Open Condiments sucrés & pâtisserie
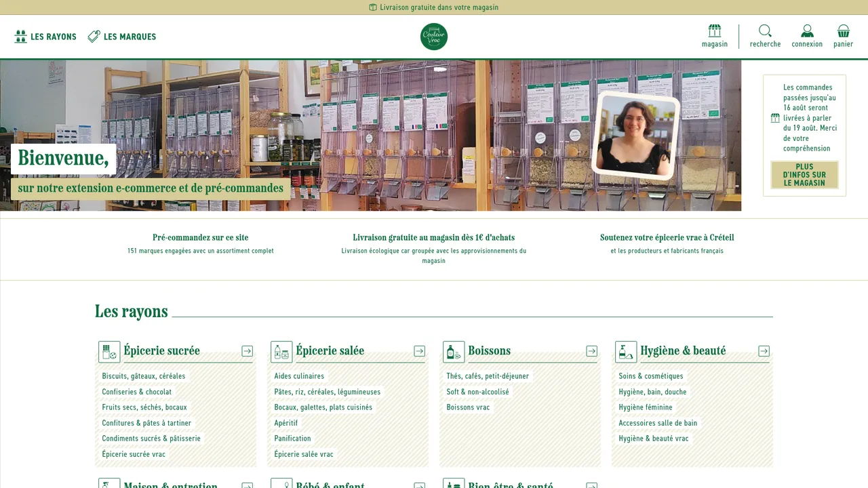Image resolution: width=868 pixels, height=488 pixels. 151,439
